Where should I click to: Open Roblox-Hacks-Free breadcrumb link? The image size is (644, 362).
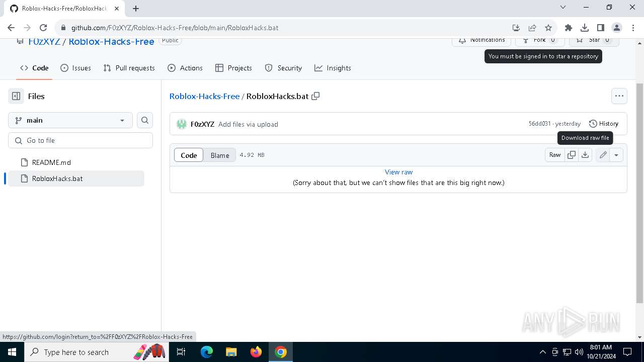pyautogui.click(x=204, y=96)
